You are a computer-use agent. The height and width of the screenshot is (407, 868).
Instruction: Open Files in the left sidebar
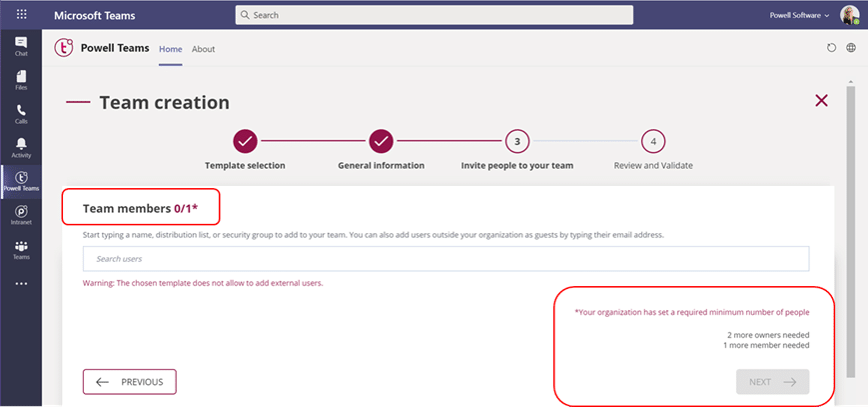[x=21, y=80]
